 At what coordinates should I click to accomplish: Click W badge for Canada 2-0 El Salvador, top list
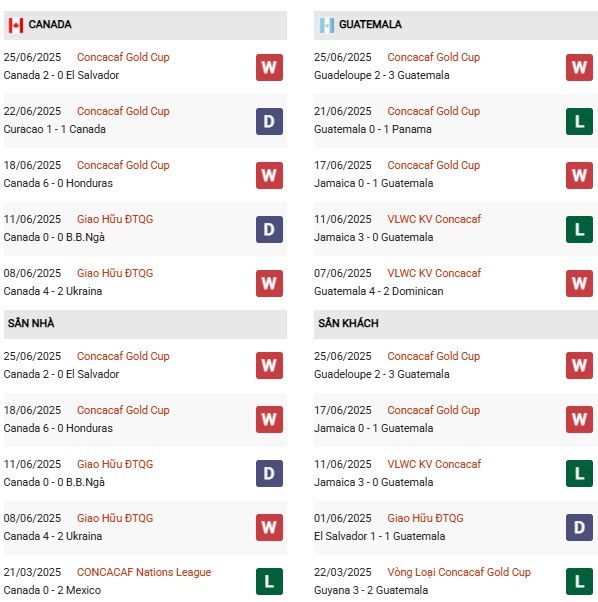point(269,68)
